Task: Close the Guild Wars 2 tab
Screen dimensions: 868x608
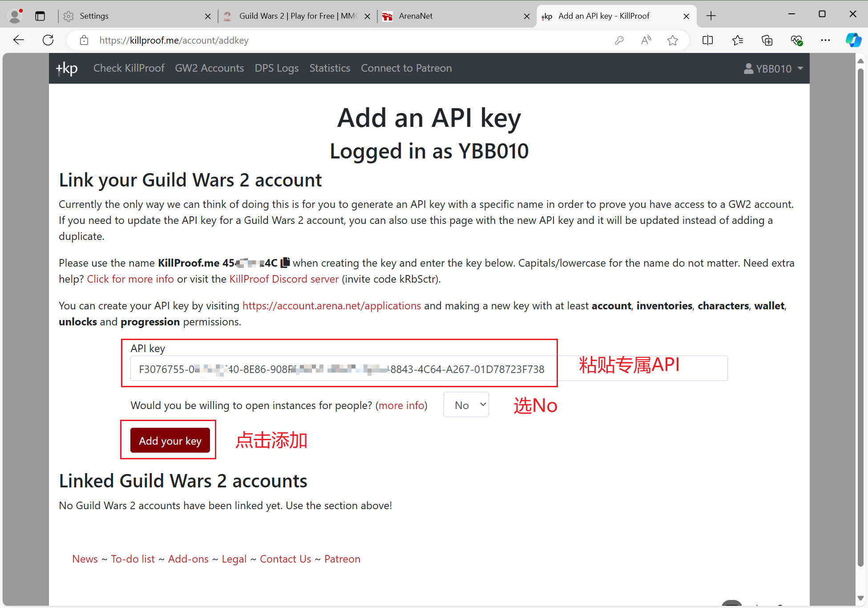Action: click(367, 16)
